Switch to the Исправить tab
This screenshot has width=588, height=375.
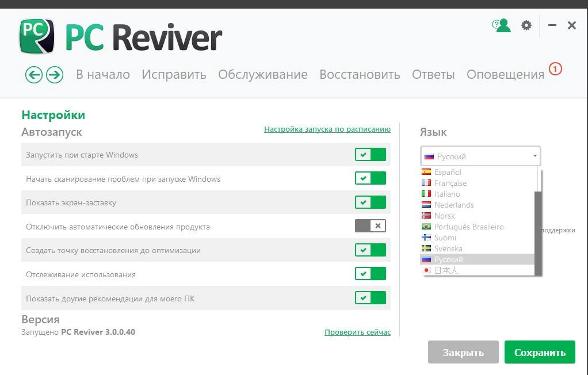click(174, 74)
